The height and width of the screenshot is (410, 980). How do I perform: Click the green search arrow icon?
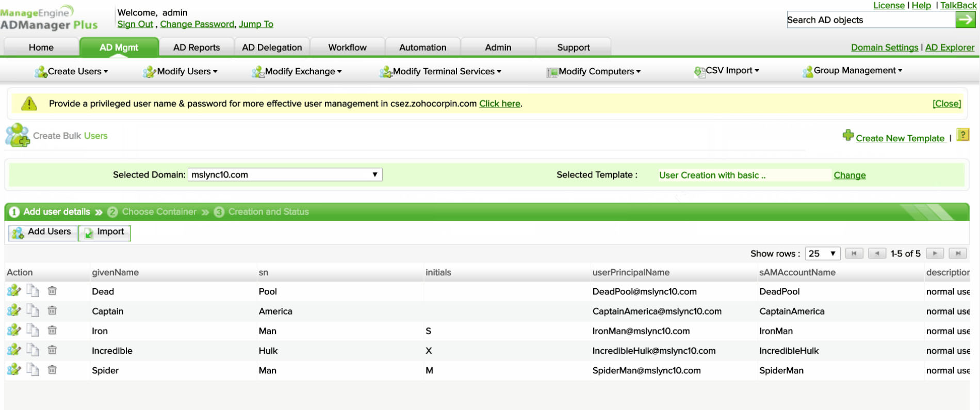965,20
